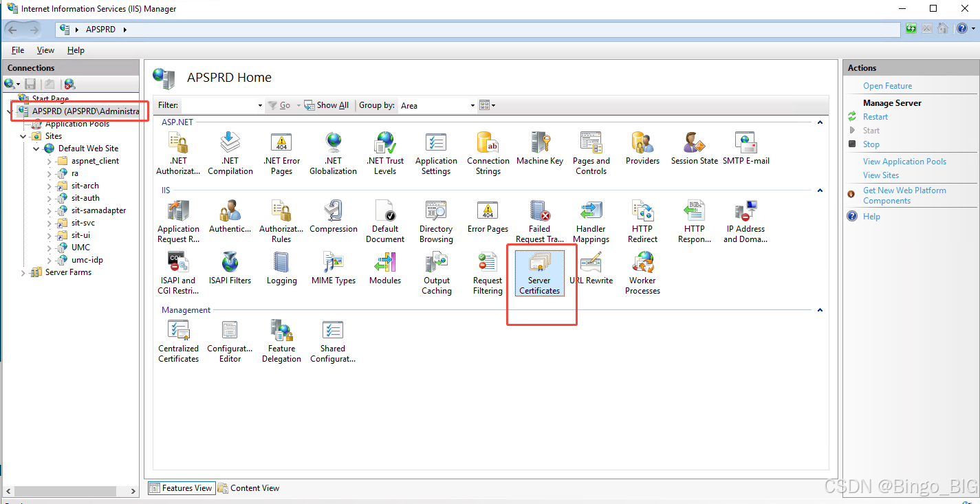Open the Default Document feature
The width and height of the screenshot is (980, 504).
point(385,221)
